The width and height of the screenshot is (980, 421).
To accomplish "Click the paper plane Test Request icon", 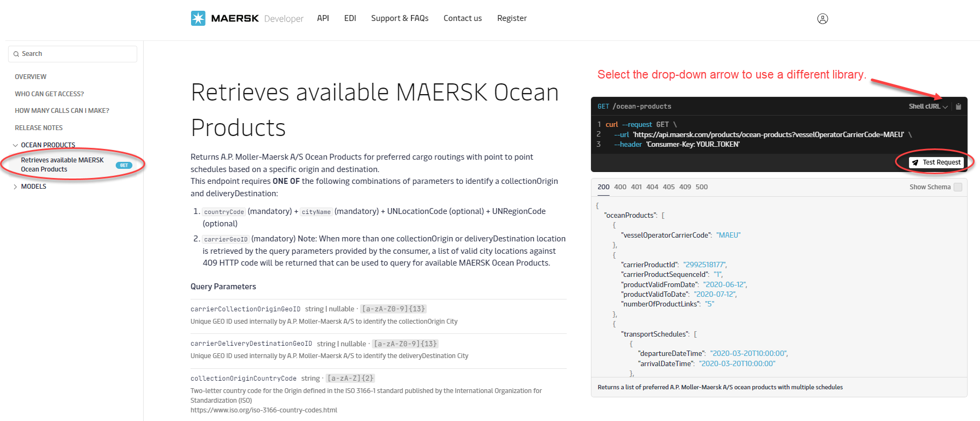I will click(x=915, y=162).
